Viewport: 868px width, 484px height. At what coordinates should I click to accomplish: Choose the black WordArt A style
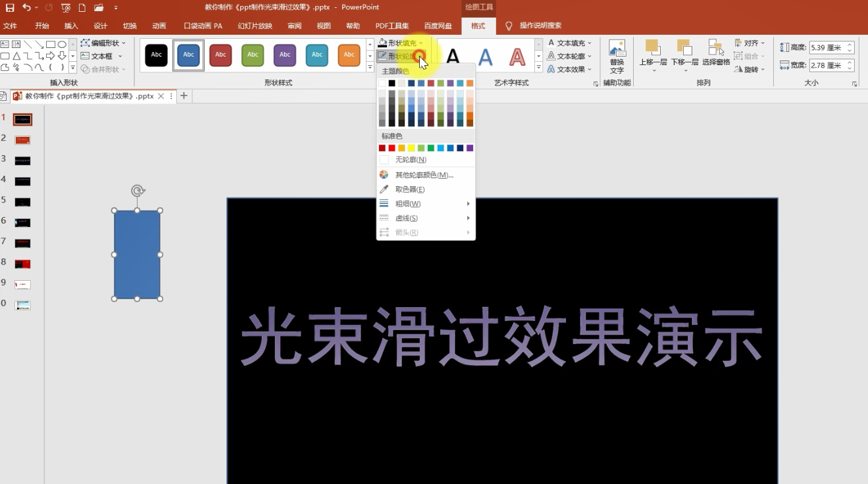click(x=453, y=57)
